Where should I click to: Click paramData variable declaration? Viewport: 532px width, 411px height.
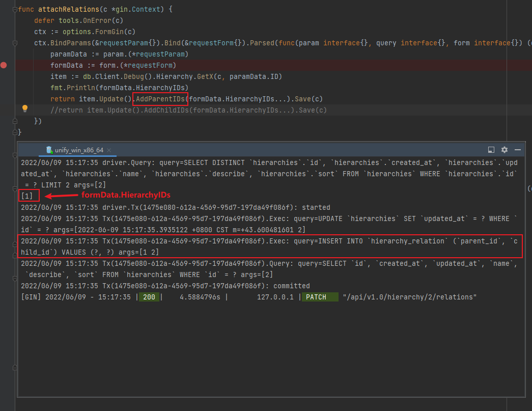click(69, 54)
